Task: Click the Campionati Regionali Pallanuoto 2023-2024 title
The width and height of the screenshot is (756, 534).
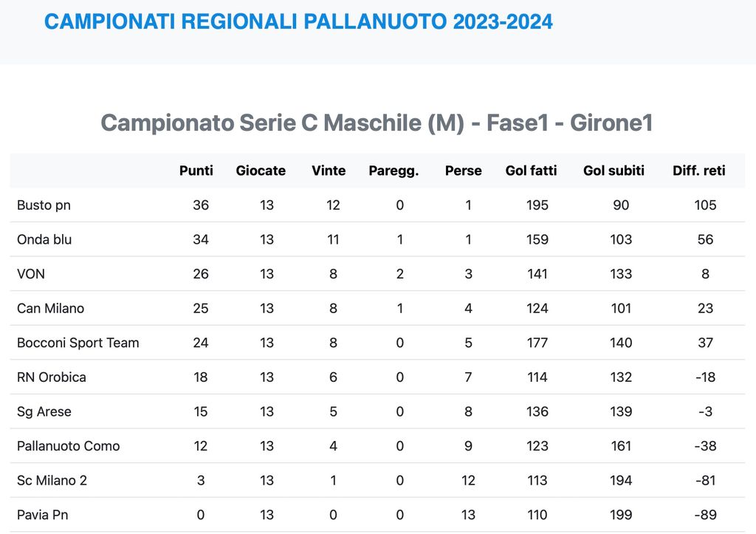Action: (x=298, y=22)
